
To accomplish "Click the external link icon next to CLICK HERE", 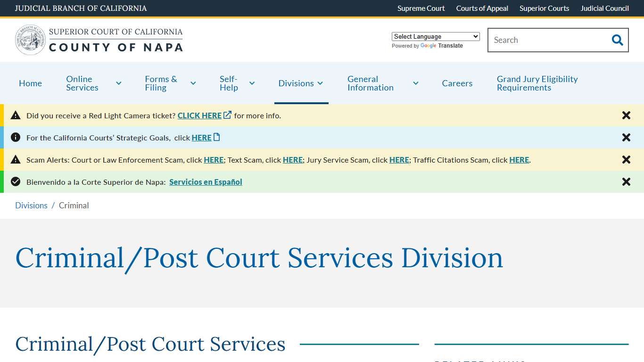I will point(227,114).
